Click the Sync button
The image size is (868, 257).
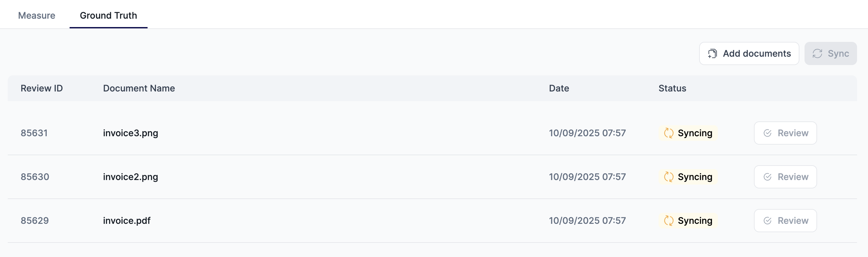[x=831, y=53]
